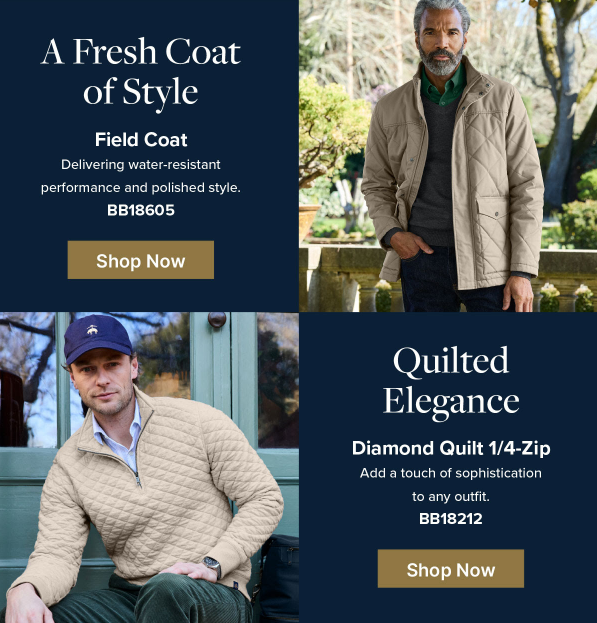Click the Field Coat product title

(x=141, y=139)
